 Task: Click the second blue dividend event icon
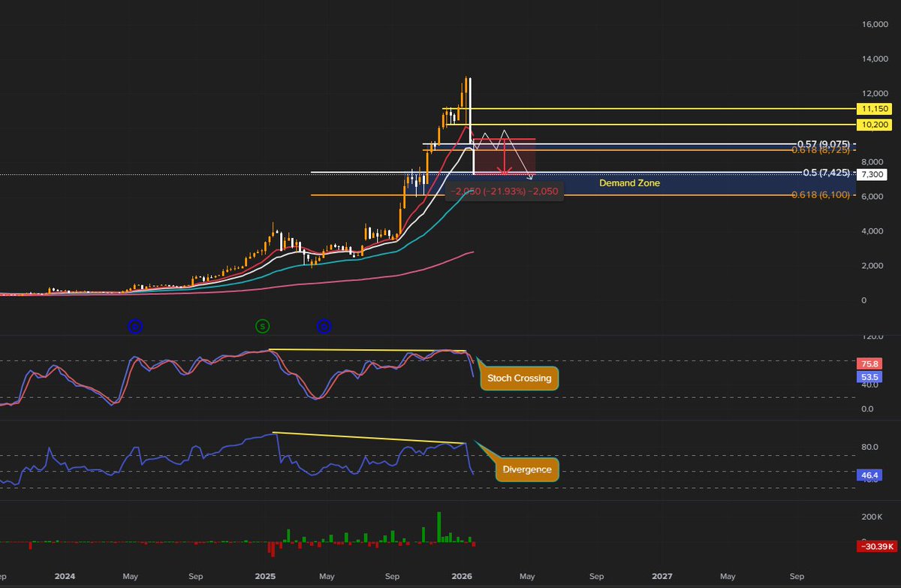click(324, 326)
